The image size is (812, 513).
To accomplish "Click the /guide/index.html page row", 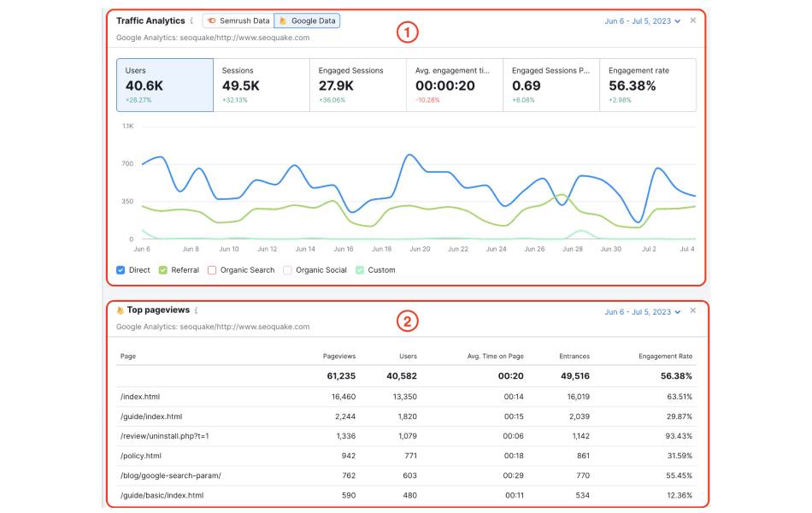I will tap(407, 416).
